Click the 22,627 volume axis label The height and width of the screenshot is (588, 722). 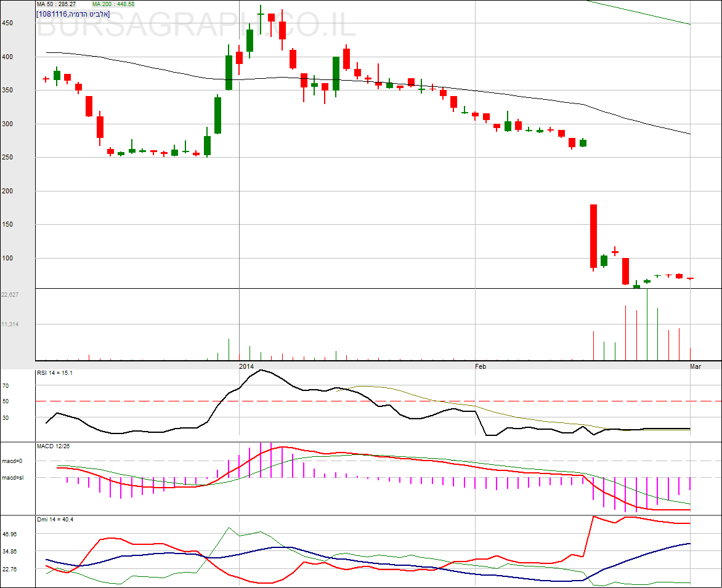click(10, 295)
